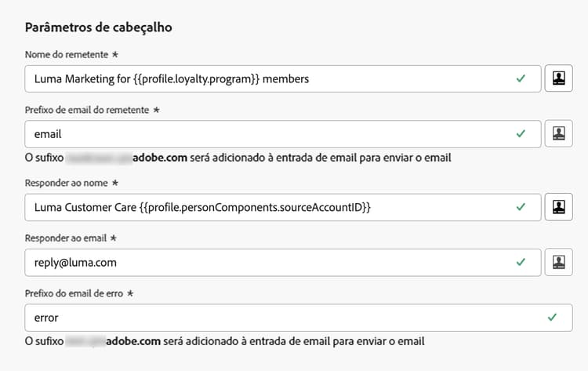Viewport: 588px width, 371px height.
Task: Click the 'Parâmetros de cabeçalho' section heading
Action: pyautogui.click(x=99, y=27)
